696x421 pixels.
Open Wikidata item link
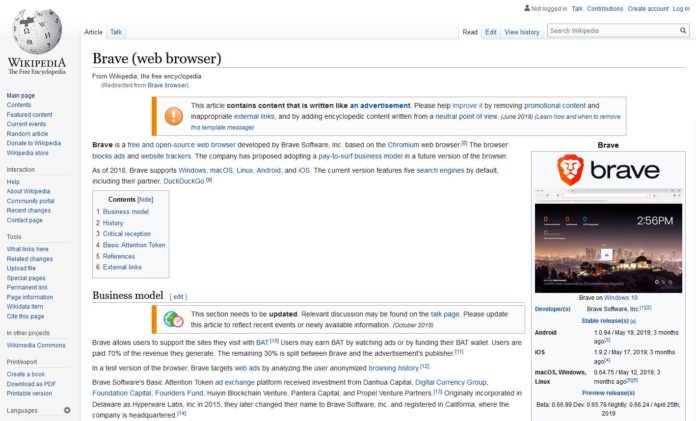tap(25, 306)
